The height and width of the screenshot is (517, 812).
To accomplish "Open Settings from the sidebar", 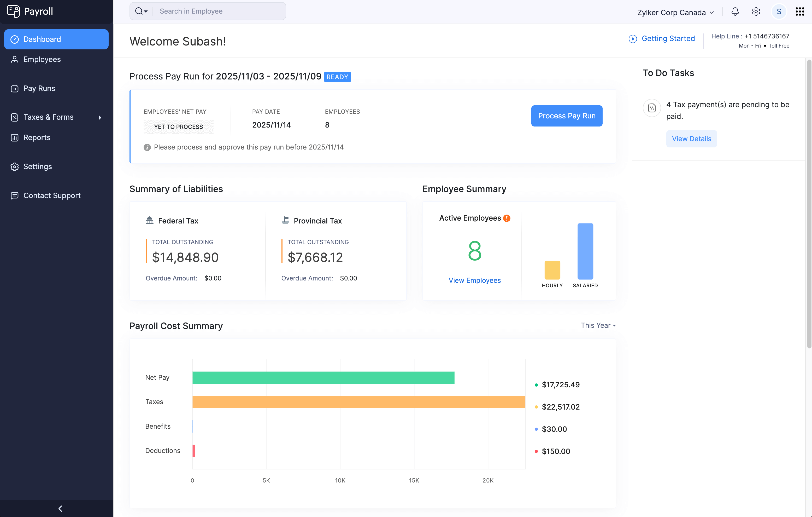I will point(37,166).
